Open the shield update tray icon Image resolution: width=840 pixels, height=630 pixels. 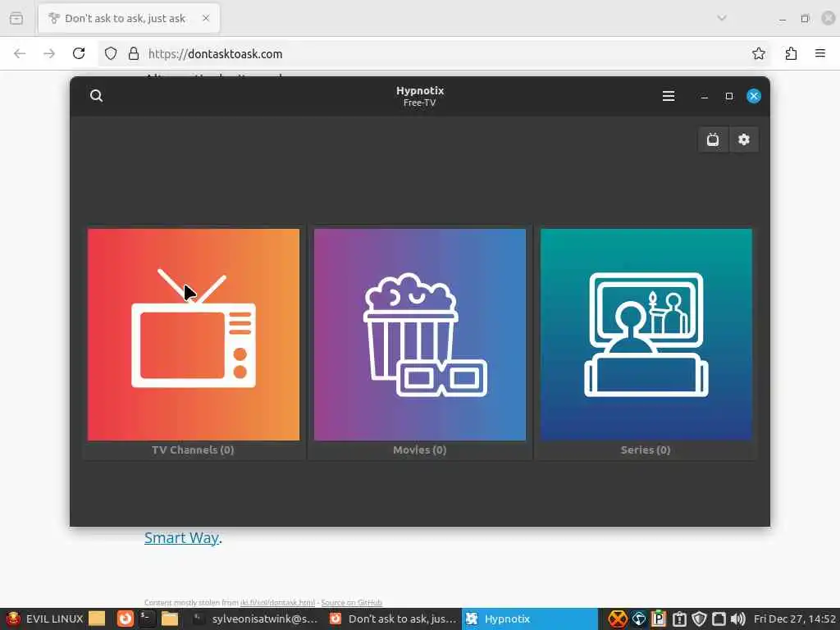coord(699,619)
